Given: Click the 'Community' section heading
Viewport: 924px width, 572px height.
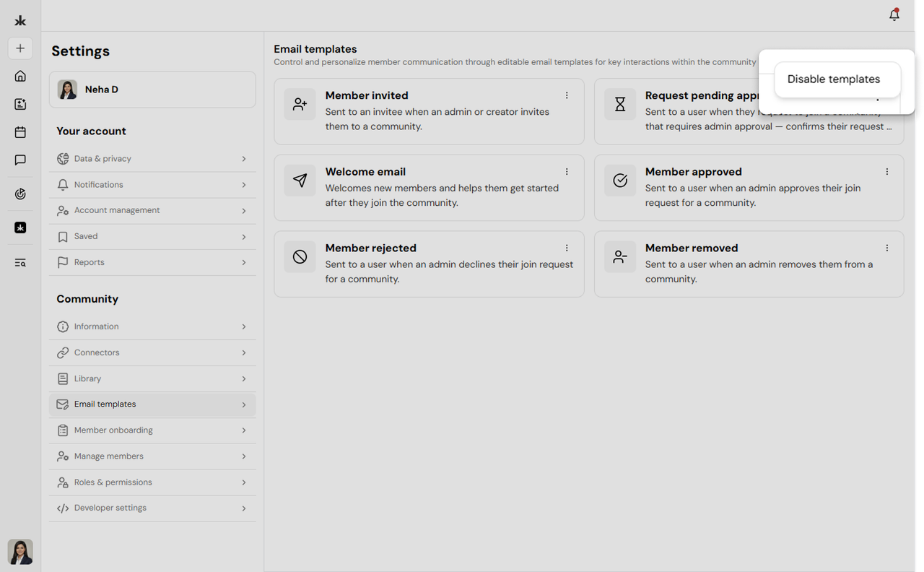Looking at the screenshot, I should tap(87, 299).
